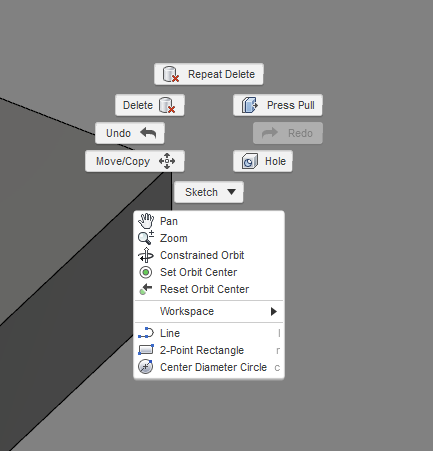Open the Workspace submenu
Viewport: 433px width, 451px height.
point(209,311)
